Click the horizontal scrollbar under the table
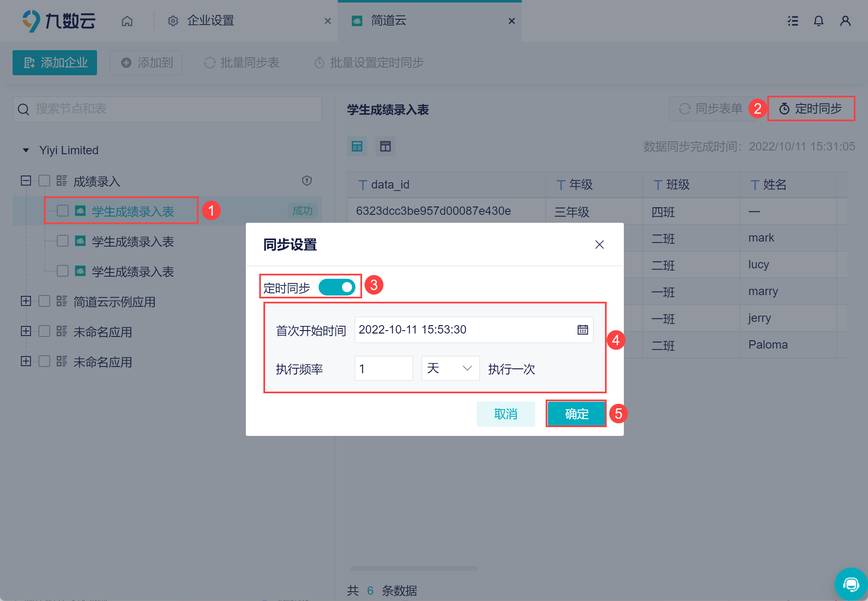 pos(414,568)
